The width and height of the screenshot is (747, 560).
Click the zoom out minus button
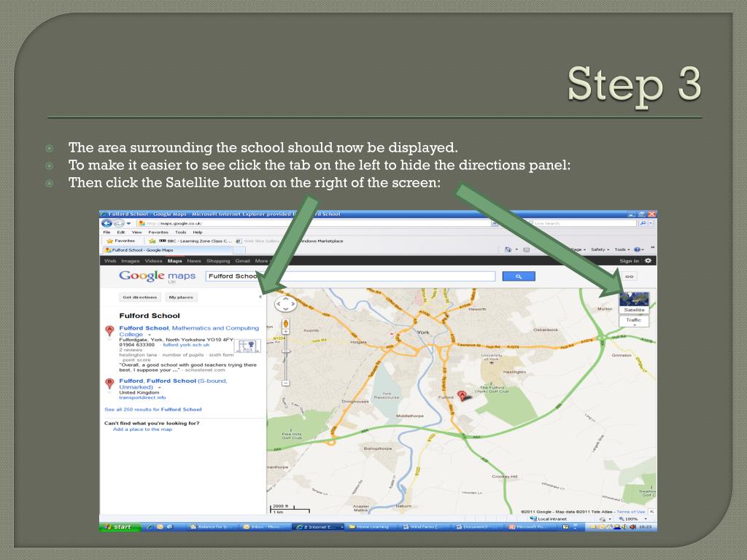click(285, 383)
